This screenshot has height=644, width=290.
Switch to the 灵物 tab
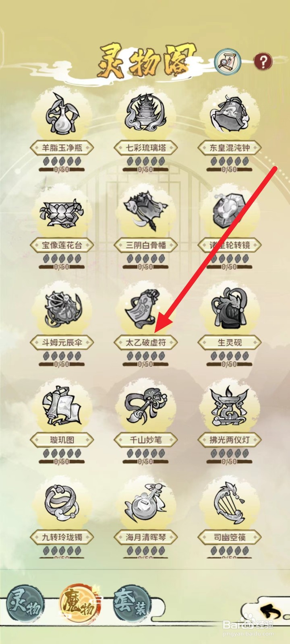coord(25,602)
